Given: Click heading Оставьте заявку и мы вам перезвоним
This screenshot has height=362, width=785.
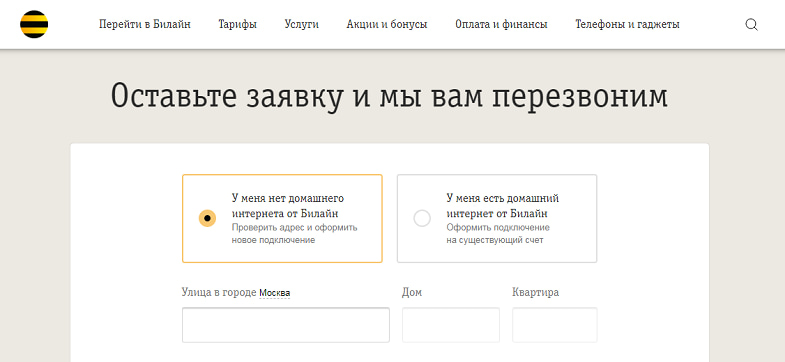Looking at the screenshot, I should click(x=389, y=96).
